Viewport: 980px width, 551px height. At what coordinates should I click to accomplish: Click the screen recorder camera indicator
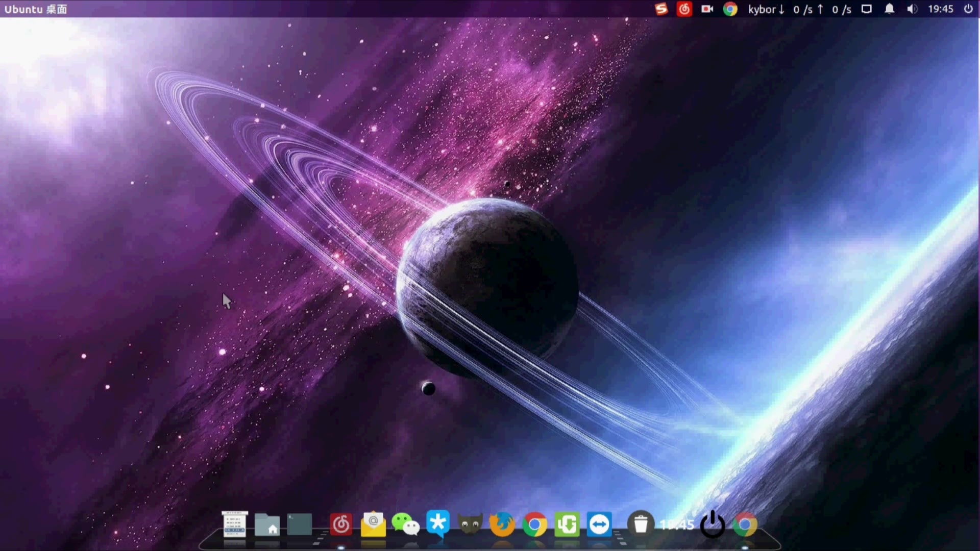click(x=707, y=9)
